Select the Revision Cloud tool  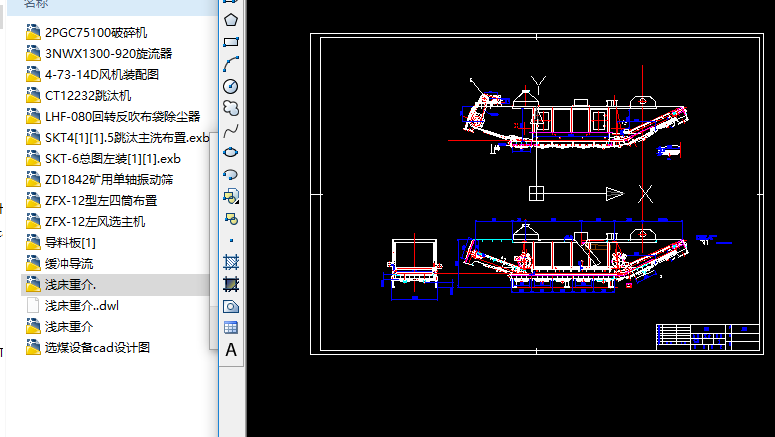(x=231, y=108)
